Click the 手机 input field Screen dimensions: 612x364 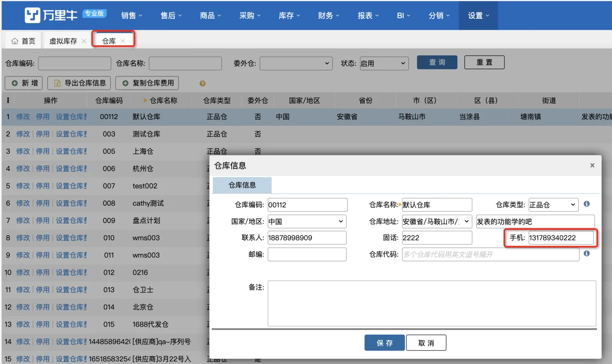pyautogui.click(x=561, y=237)
